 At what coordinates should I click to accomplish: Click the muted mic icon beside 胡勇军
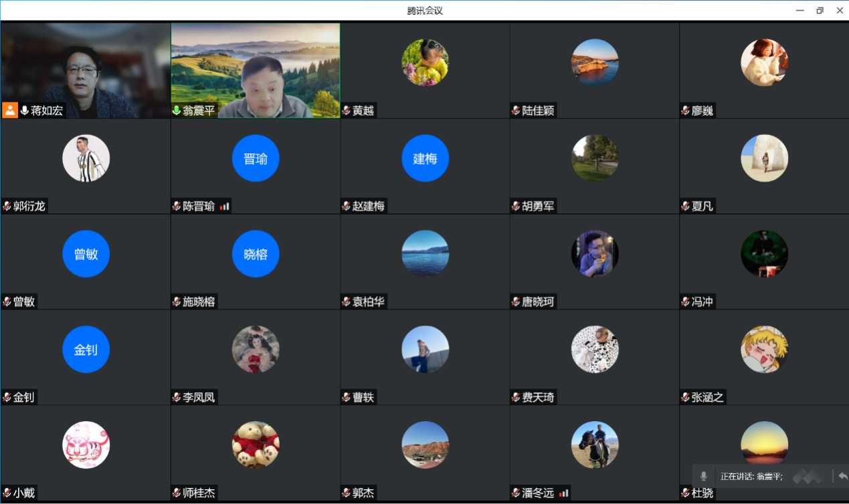(x=516, y=206)
